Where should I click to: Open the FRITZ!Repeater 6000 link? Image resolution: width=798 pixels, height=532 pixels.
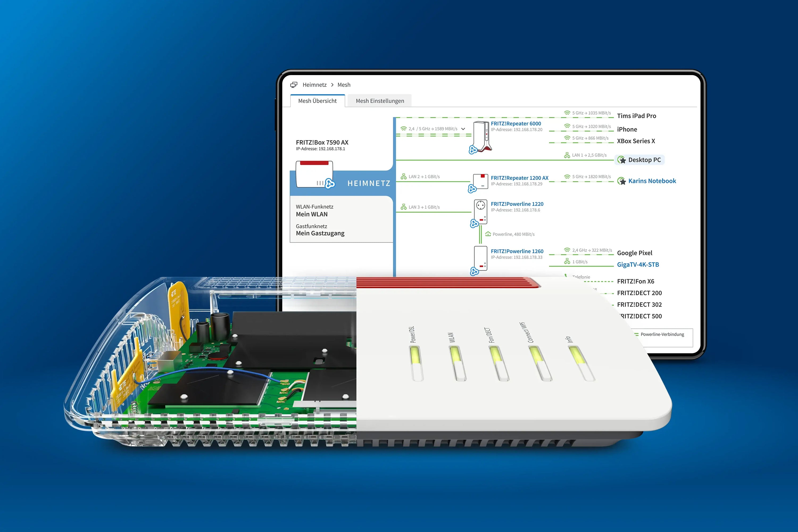(516, 123)
